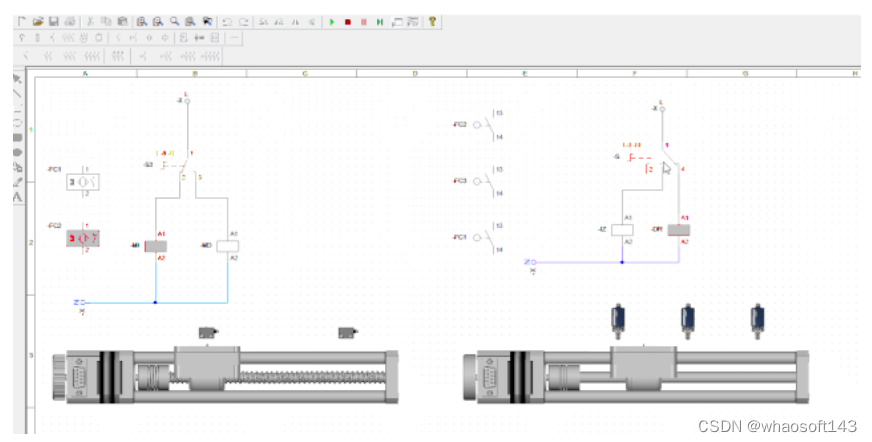Save the schematic with floppy disk icon
The height and width of the screenshot is (442, 872).
[x=53, y=22]
